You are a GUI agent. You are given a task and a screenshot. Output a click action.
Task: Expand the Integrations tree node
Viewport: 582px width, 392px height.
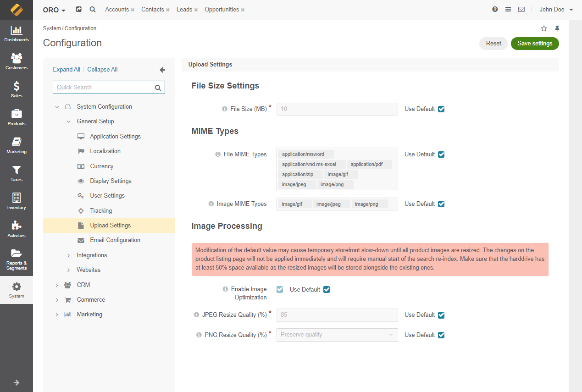click(68, 255)
